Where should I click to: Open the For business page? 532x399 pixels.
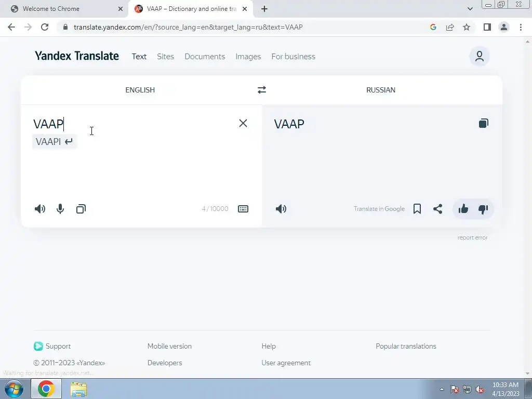click(x=293, y=56)
